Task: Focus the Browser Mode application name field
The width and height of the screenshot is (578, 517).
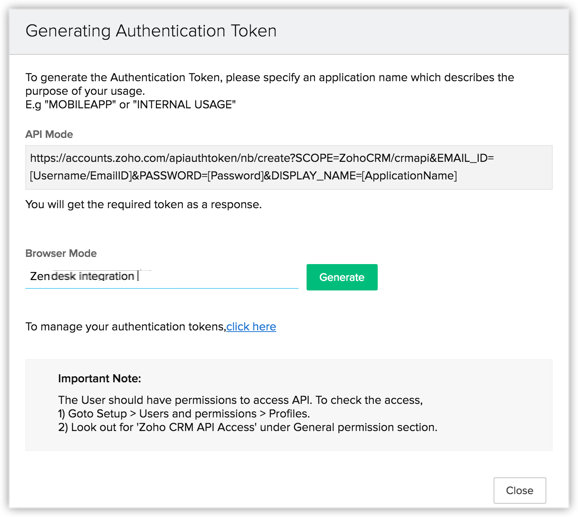Action: click(x=161, y=276)
